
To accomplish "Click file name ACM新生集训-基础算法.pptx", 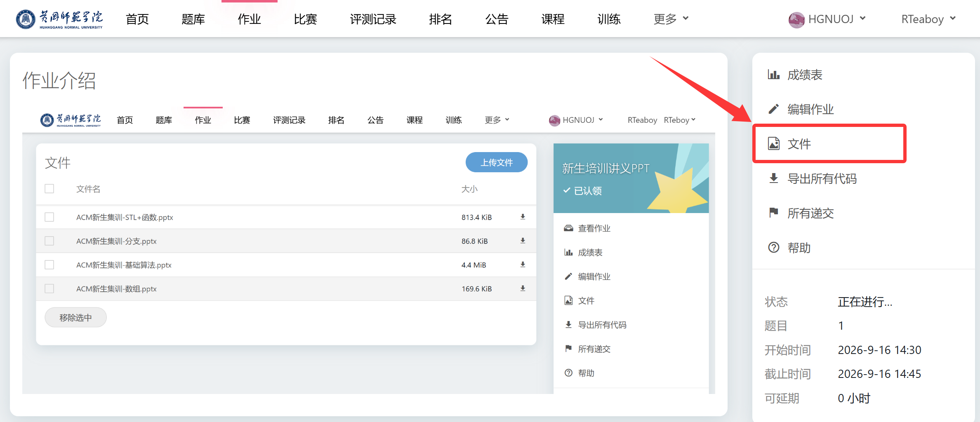I will [124, 265].
